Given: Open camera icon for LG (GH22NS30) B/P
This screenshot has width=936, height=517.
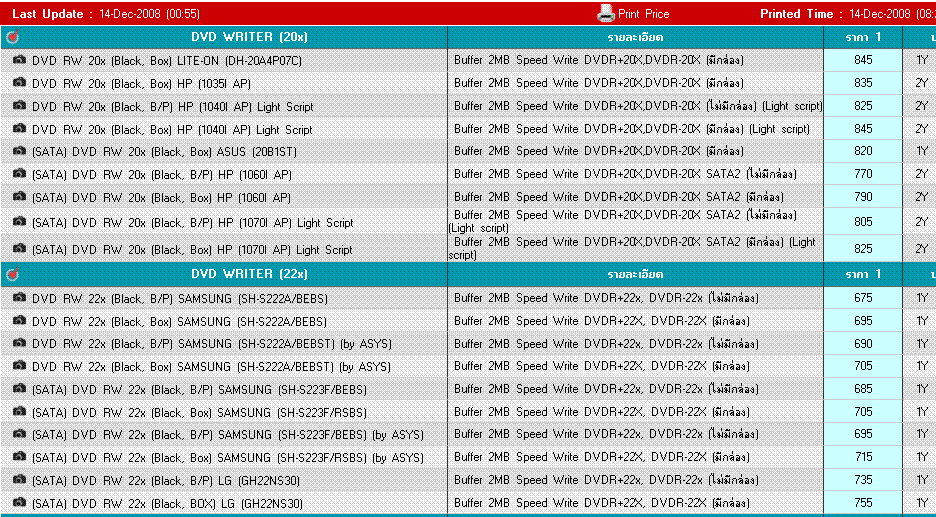Looking at the screenshot, I should (20, 479).
